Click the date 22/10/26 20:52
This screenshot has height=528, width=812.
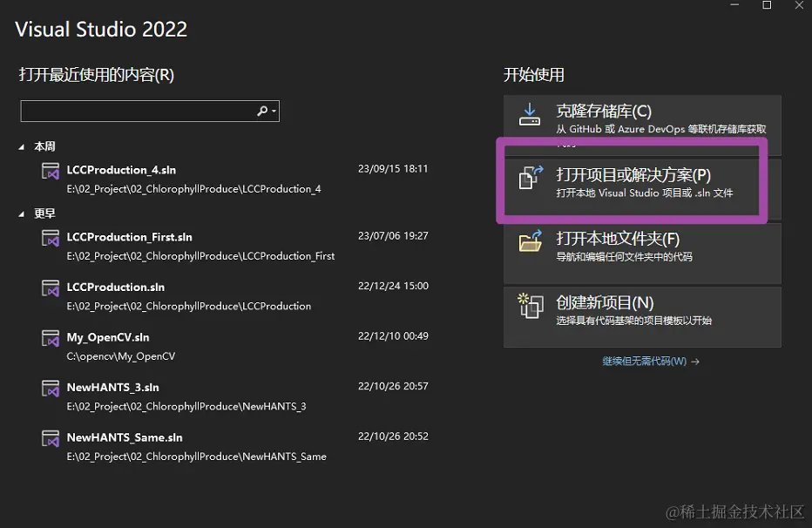pos(393,437)
